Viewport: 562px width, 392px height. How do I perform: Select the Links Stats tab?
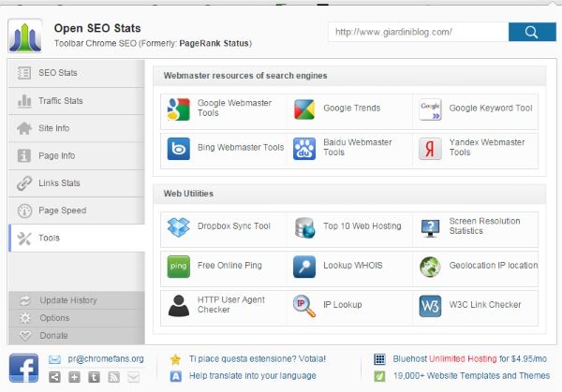click(77, 183)
